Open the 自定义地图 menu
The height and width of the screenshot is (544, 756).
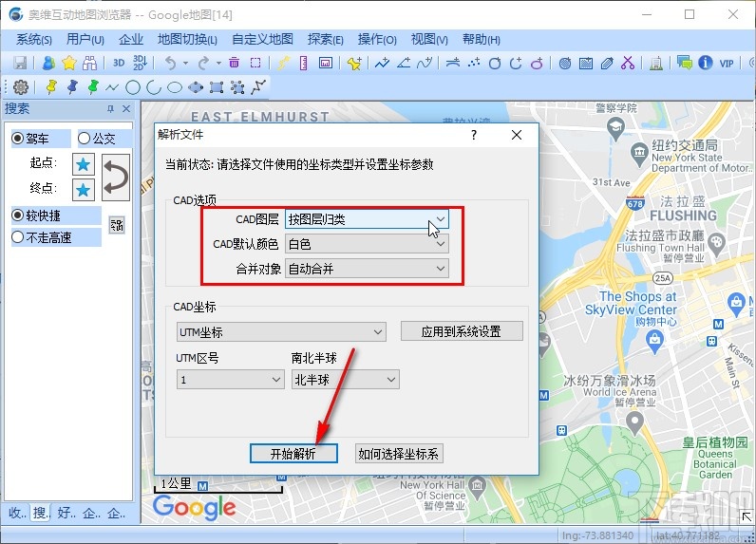[262, 39]
